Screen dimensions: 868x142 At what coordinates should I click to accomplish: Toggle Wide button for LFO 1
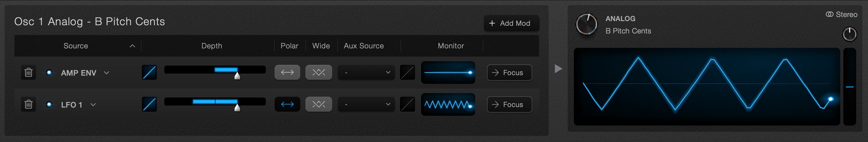tap(319, 104)
